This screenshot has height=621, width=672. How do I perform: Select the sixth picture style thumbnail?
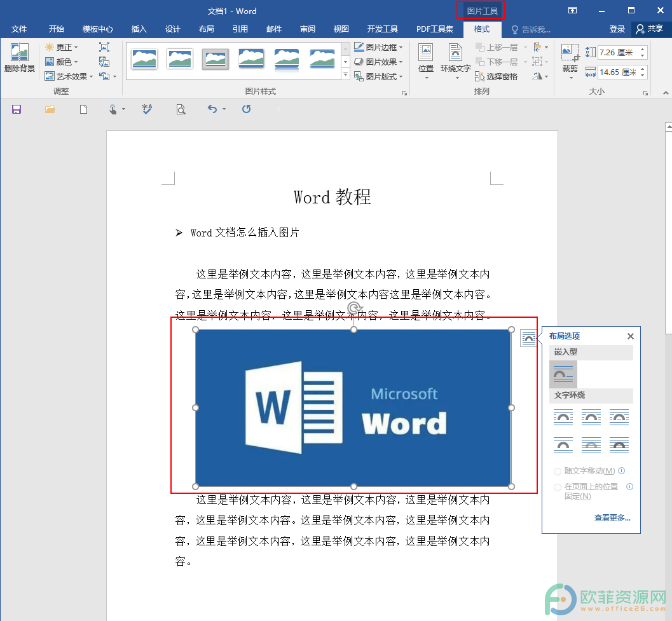click(x=322, y=58)
